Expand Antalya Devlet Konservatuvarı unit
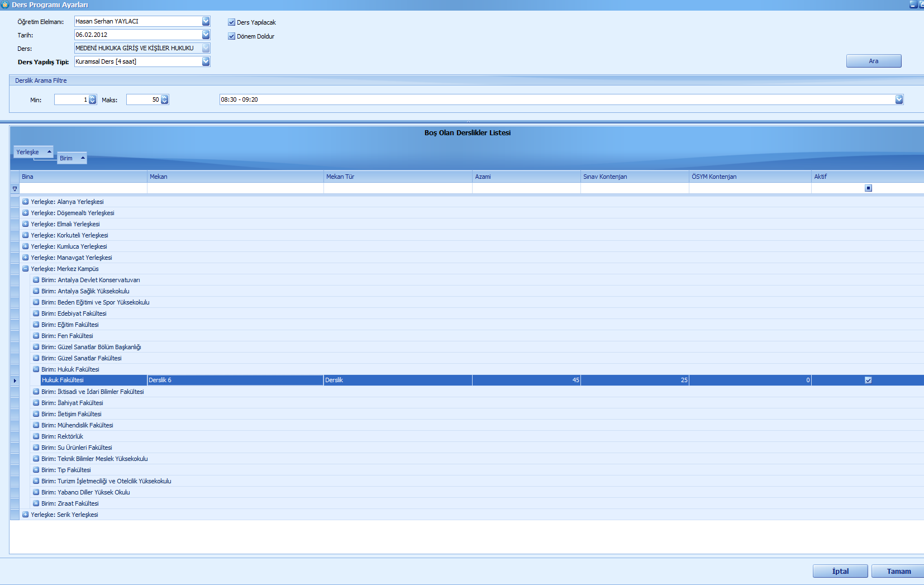 tap(36, 280)
